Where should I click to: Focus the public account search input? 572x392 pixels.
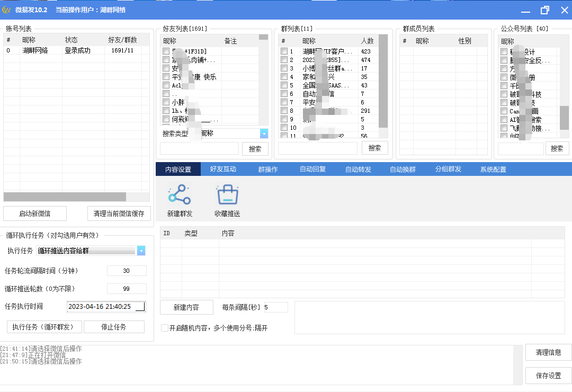pos(521,148)
